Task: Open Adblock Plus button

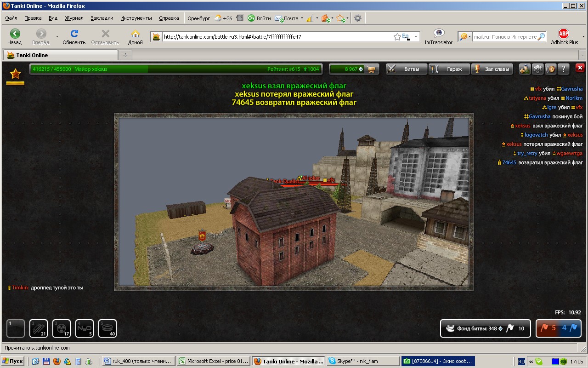Action: pos(564,36)
